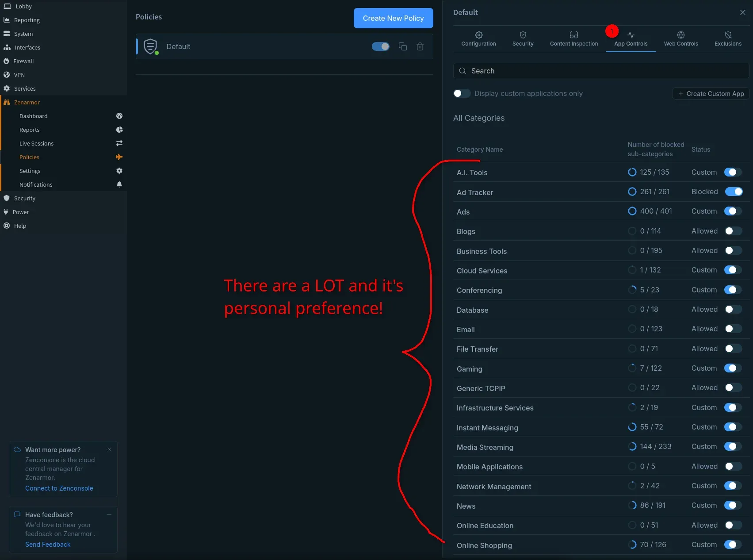Image resolution: width=753 pixels, height=560 pixels.
Task: Expand the File Transfer category row
Action: coord(601,349)
